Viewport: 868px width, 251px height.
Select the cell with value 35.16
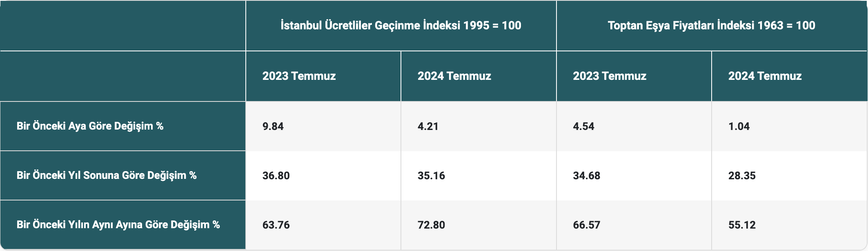[431, 176]
